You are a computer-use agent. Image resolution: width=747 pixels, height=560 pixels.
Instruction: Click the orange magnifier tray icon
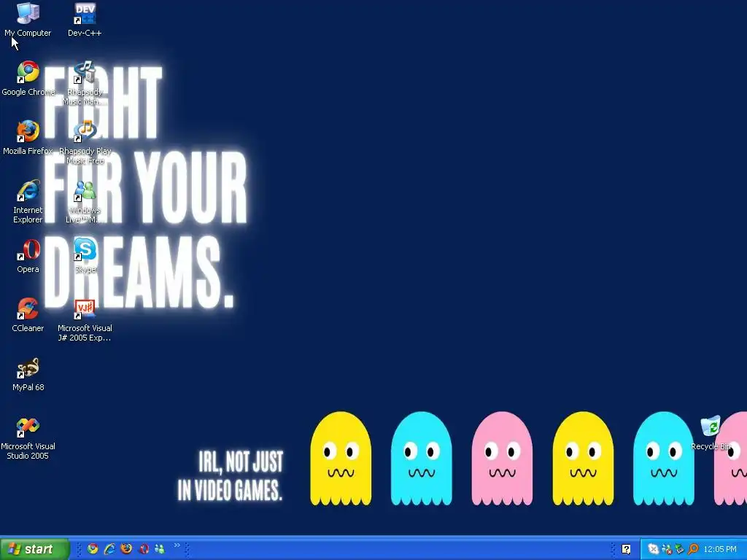(x=693, y=550)
